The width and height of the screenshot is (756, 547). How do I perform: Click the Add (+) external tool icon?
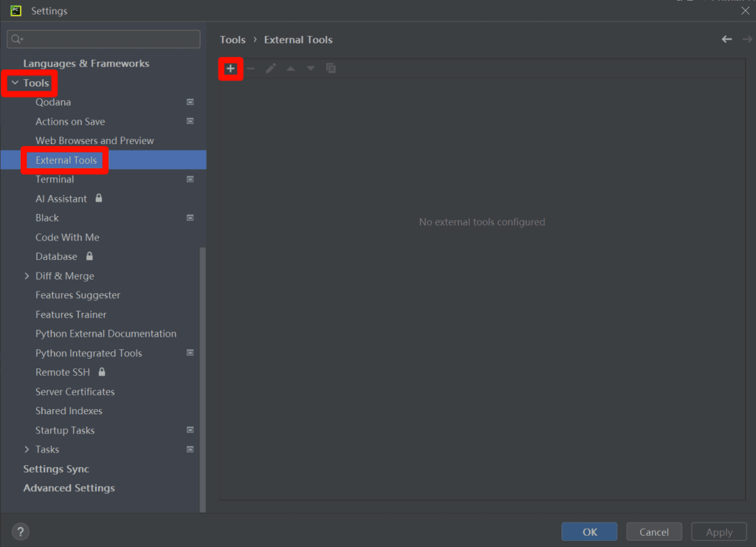[x=230, y=69]
